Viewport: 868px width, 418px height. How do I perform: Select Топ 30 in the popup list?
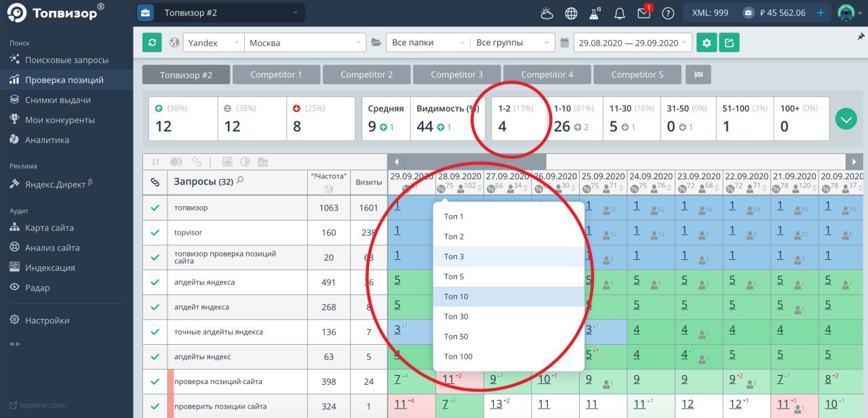click(509, 316)
